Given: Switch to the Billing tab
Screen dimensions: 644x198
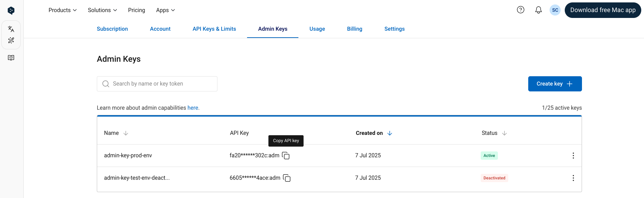Looking at the screenshot, I should pos(355,29).
